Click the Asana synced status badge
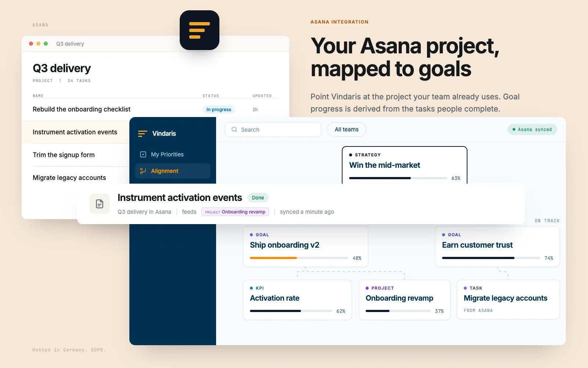 (x=532, y=130)
